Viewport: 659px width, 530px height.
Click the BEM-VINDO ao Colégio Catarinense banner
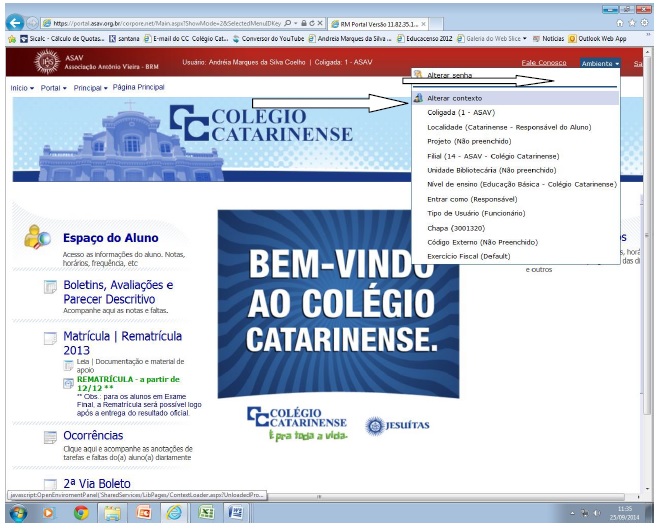pos(338,304)
